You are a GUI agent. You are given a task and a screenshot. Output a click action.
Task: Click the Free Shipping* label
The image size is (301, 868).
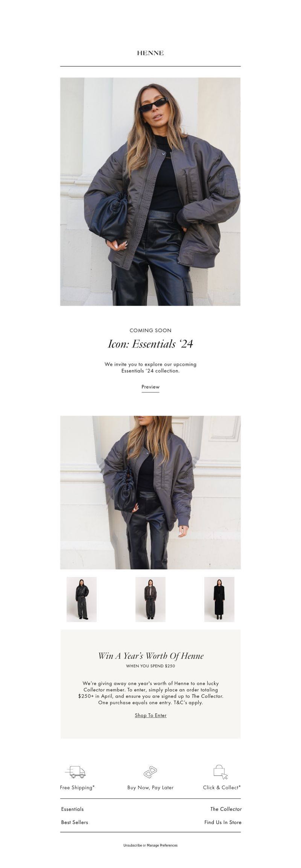[77, 787]
